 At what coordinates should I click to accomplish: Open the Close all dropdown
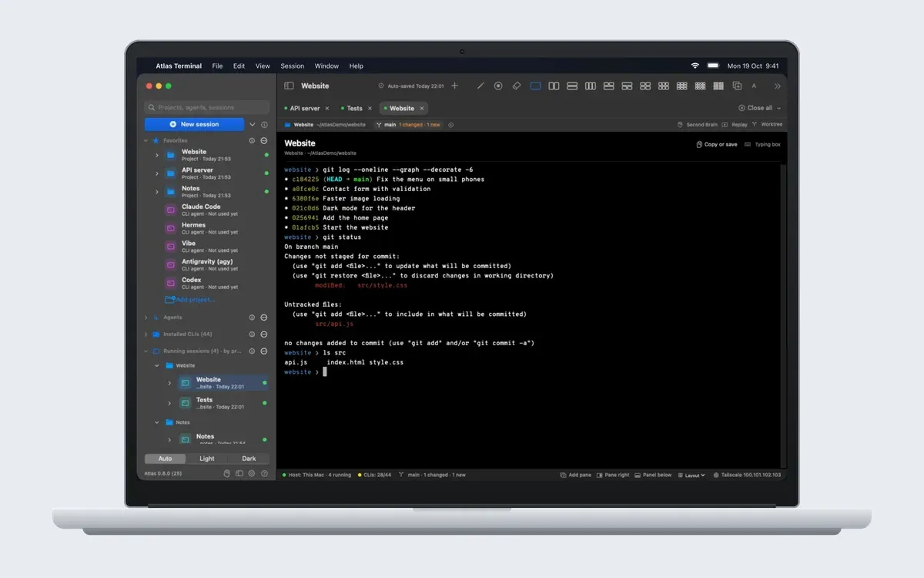tap(759, 108)
